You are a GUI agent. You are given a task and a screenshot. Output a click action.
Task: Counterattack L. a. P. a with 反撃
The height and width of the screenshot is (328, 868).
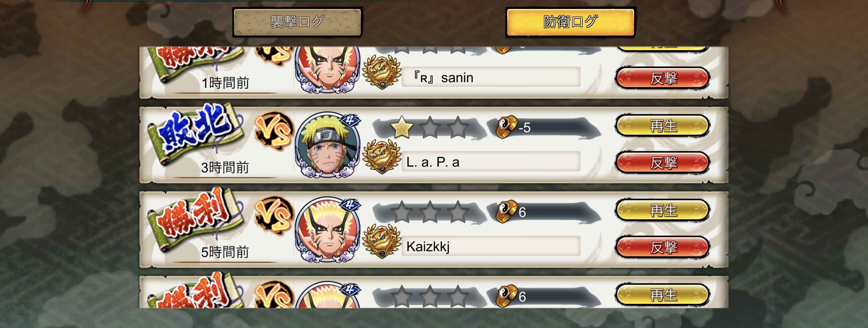pos(663,163)
